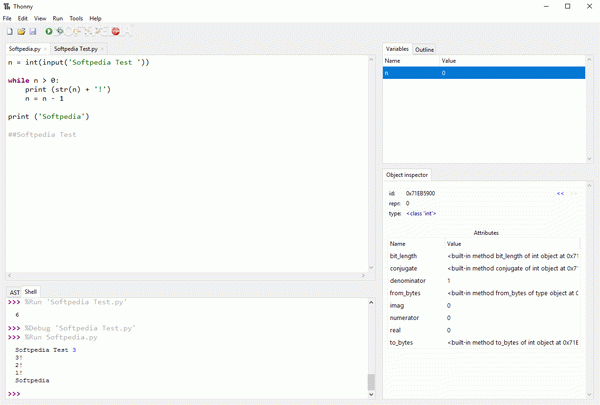Image resolution: width=600 pixels, height=405 pixels.
Task: Select the from_bytes attribute row
Action: pos(484,293)
